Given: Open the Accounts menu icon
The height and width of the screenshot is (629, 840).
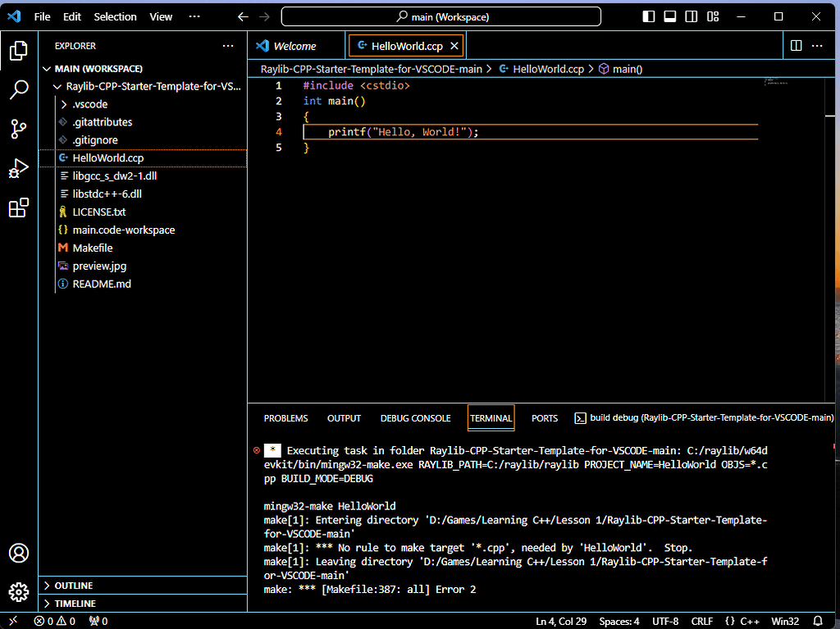Looking at the screenshot, I should click(18, 553).
